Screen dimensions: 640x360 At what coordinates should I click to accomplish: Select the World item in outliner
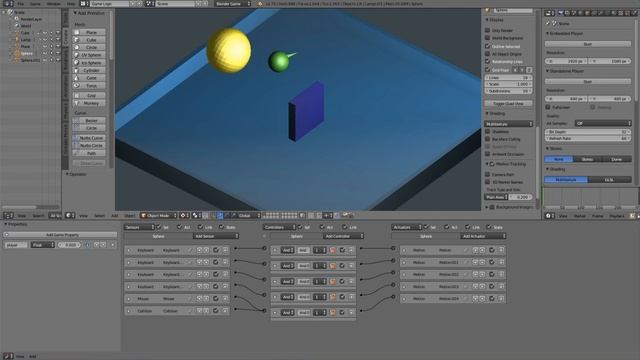(26, 26)
